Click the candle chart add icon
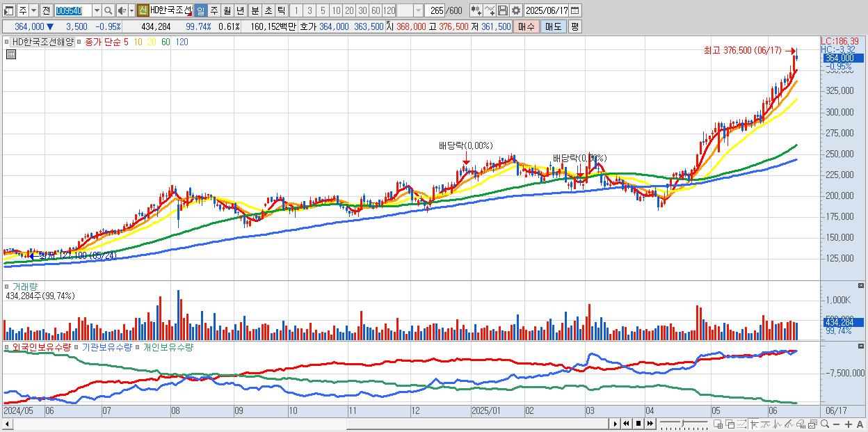Viewport: 868px width, 432px height. click(x=476, y=10)
